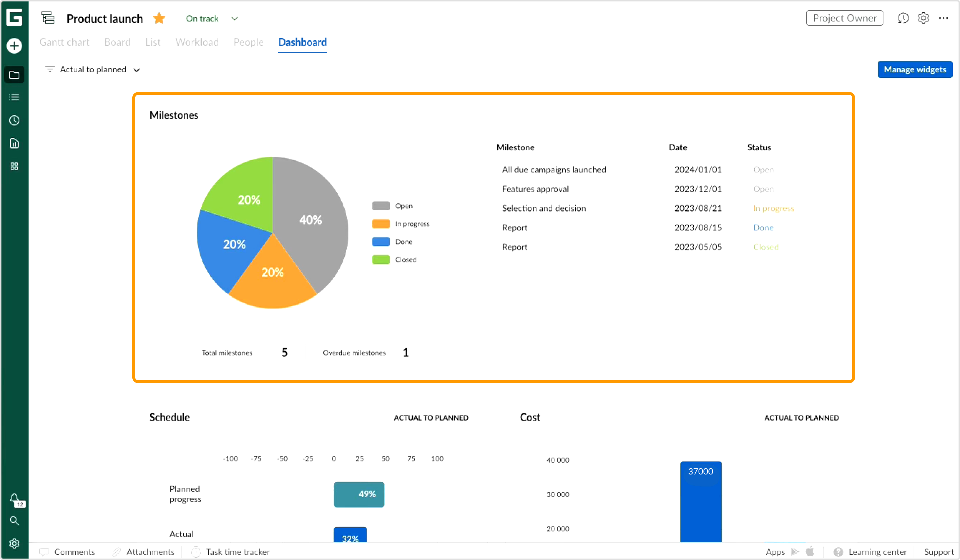
Task: Switch to the Workload tab
Action: [197, 42]
